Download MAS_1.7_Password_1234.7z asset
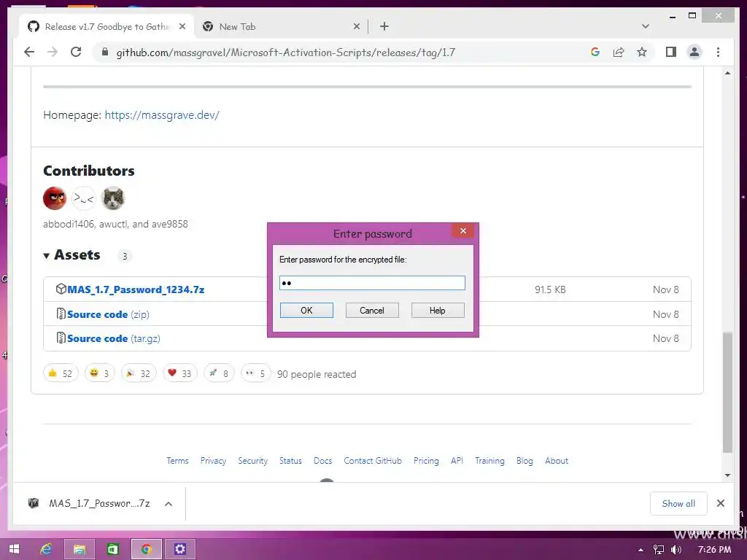The height and width of the screenshot is (560, 747). pos(136,289)
